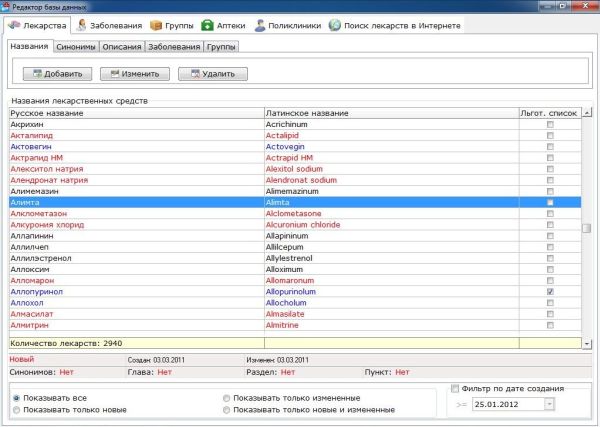The height and width of the screenshot is (427, 600).
Task: Click the Latin name Acrichinum cell
Action: click(391, 124)
